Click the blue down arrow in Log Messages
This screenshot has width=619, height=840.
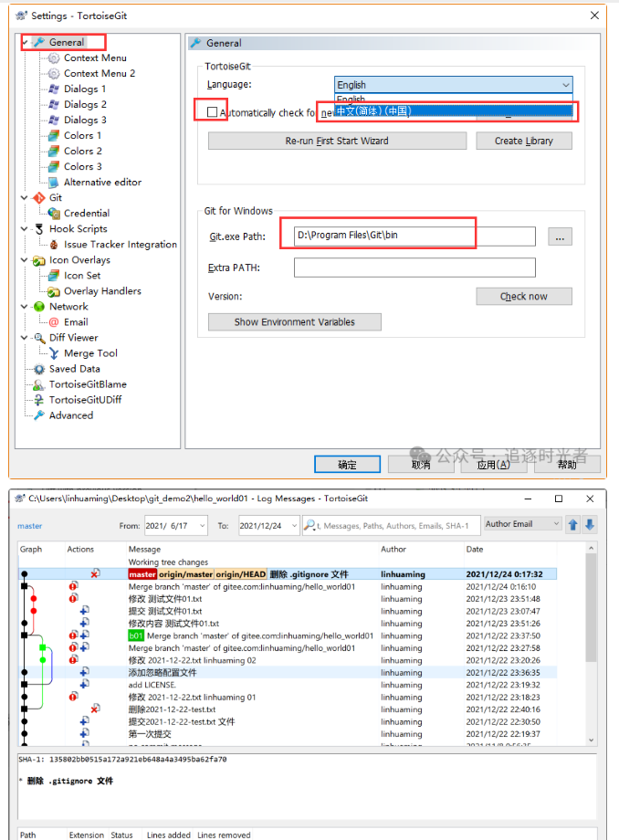[590, 524]
